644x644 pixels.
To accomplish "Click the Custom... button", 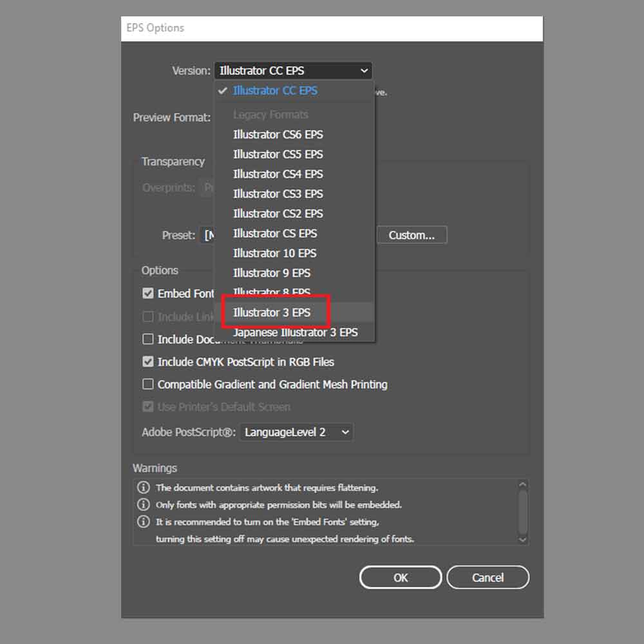I will pyautogui.click(x=412, y=235).
